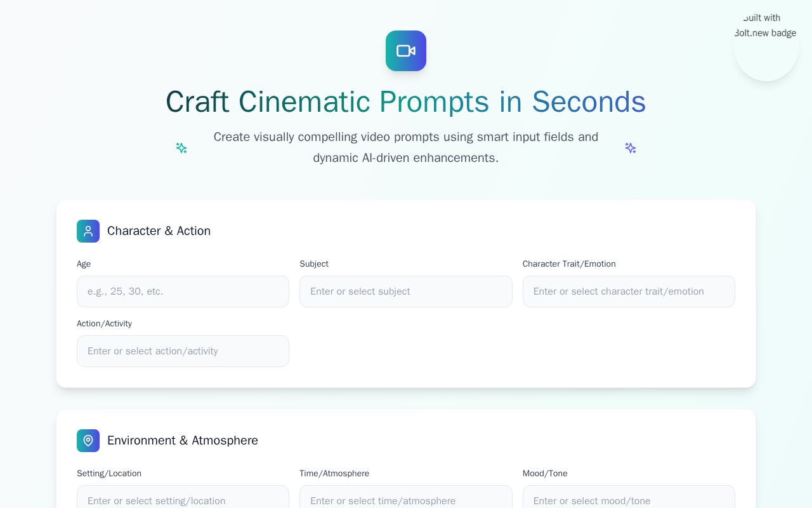Click the Environment & Atmosphere location pin icon
Image resolution: width=812 pixels, height=508 pixels.
pos(88,441)
